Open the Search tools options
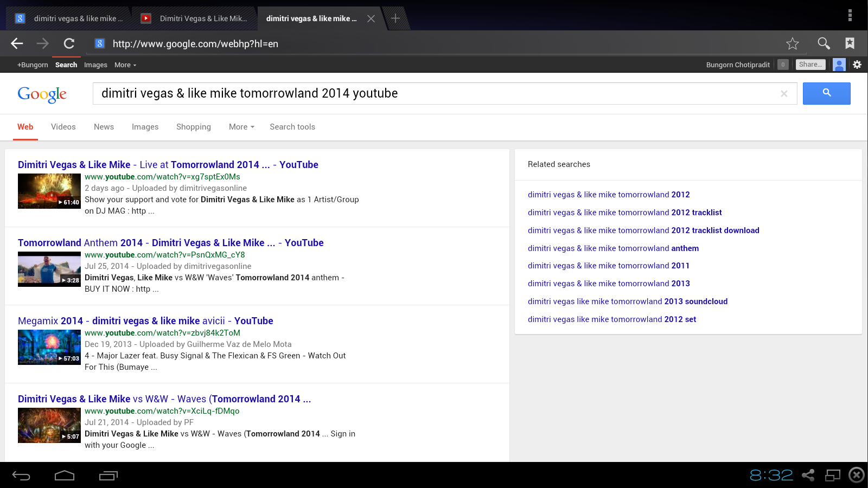The image size is (868, 488). coord(292,127)
